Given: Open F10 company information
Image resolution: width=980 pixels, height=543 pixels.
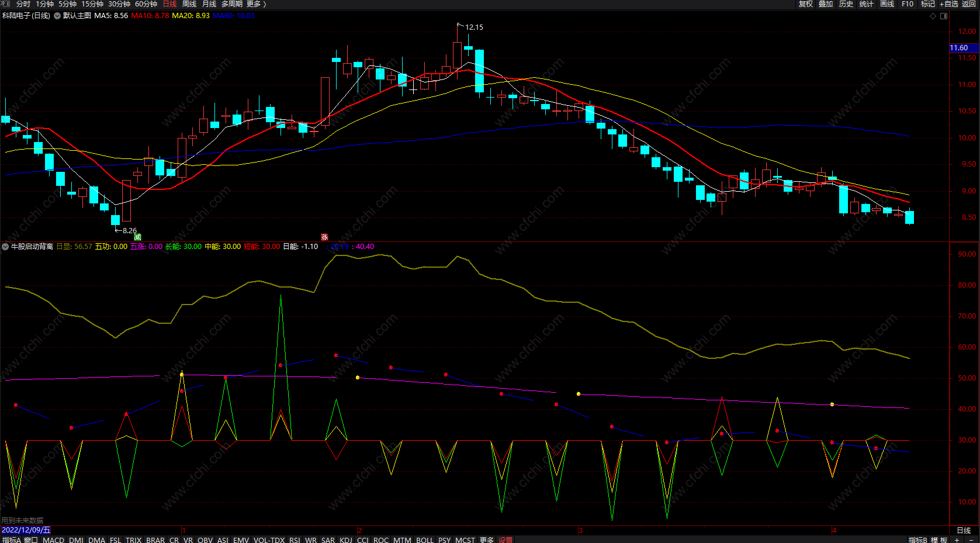Looking at the screenshot, I should (908, 4).
